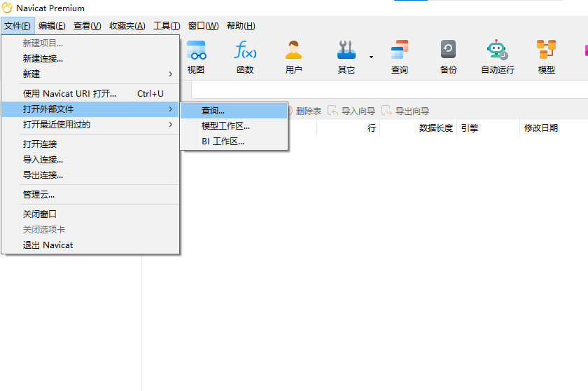Click the Export Wizard (导出向导) icon
The height and width of the screenshot is (391, 588).
[386, 111]
